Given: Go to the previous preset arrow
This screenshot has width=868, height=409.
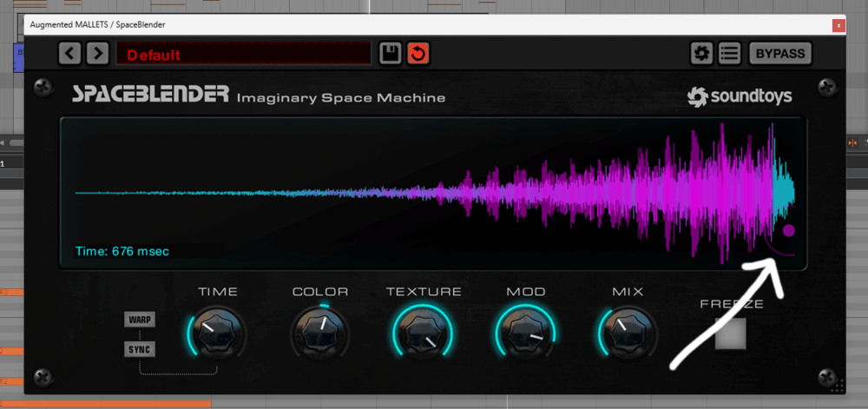Looking at the screenshot, I should (70, 54).
